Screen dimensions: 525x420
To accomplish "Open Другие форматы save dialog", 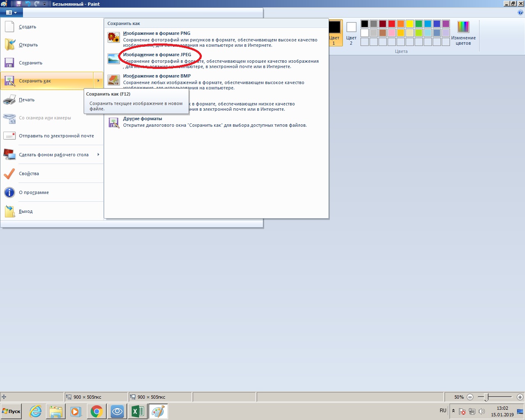I will coord(216,122).
